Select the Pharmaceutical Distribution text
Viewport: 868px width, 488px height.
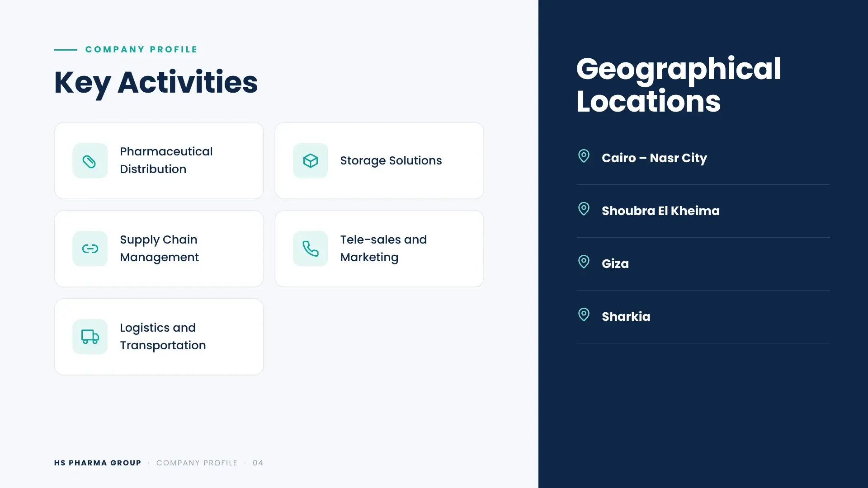(x=166, y=160)
